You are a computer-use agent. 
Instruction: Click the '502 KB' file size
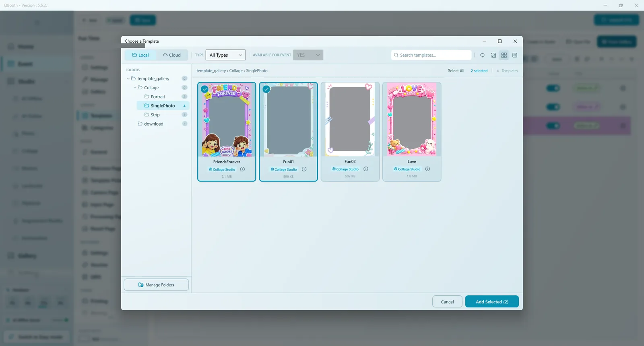[x=350, y=176]
